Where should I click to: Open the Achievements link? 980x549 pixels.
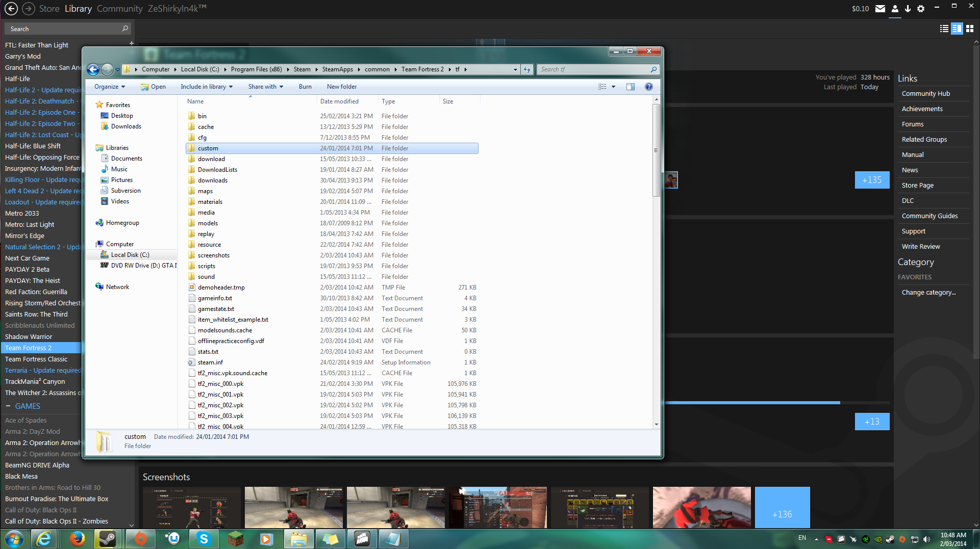click(x=922, y=109)
